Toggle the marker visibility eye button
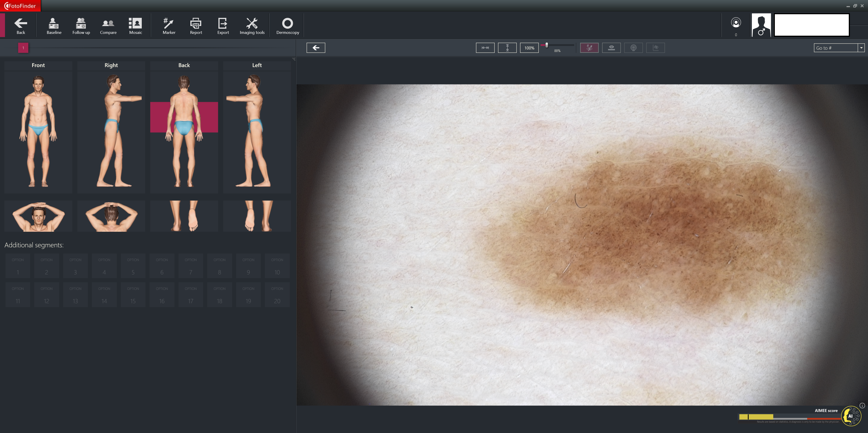The width and height of the screenshot is (868, 433). click(x=589, y=48)
